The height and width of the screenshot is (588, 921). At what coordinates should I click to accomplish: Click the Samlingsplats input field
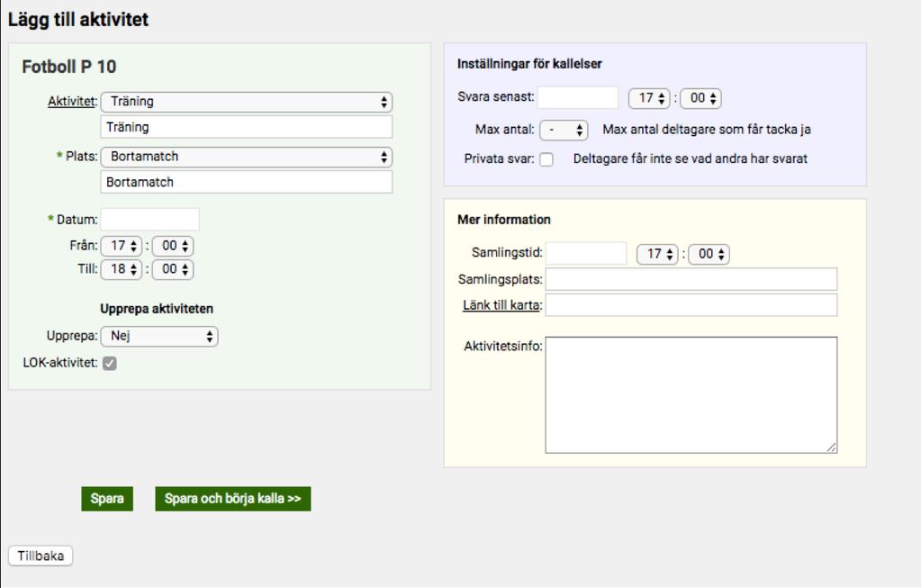(691, 280)
